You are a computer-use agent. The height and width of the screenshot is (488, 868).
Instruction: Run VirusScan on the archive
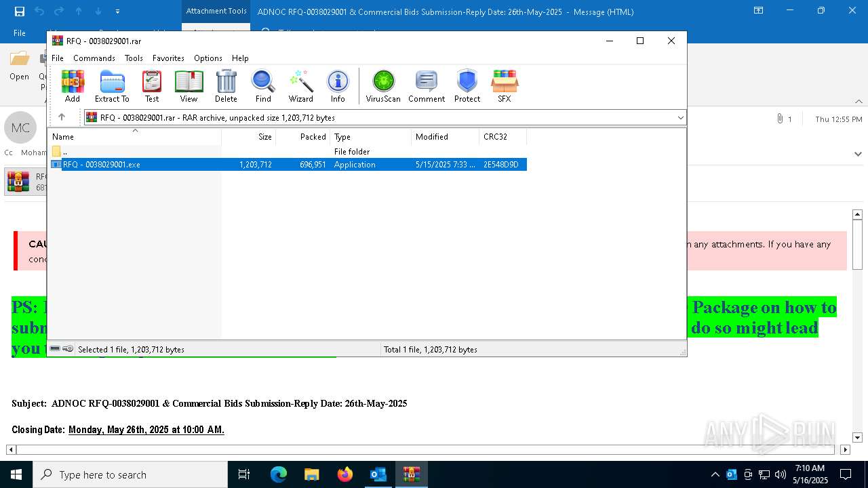point(383,86)
